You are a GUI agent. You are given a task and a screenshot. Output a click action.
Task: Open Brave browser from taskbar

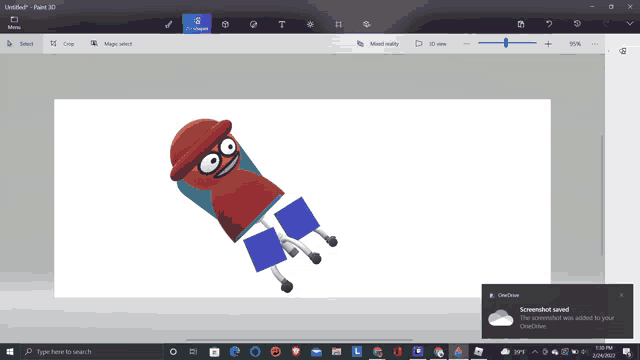[296, 351]
